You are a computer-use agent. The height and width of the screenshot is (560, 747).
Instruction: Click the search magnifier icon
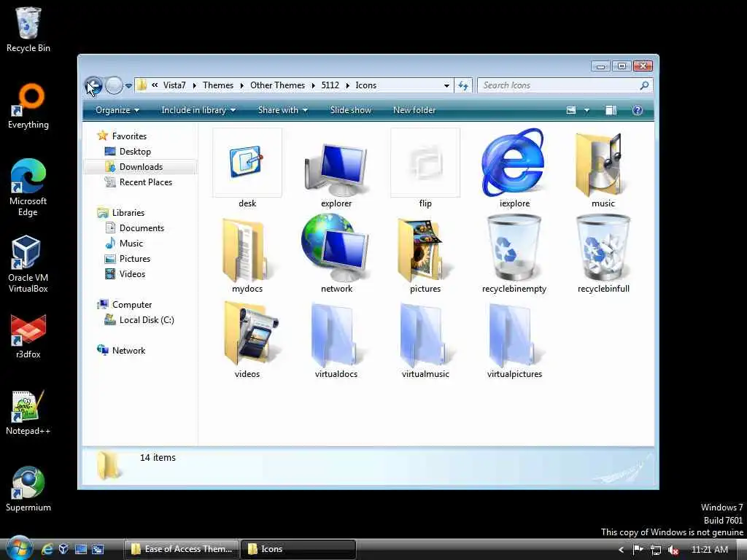click(x=644, y=85)
